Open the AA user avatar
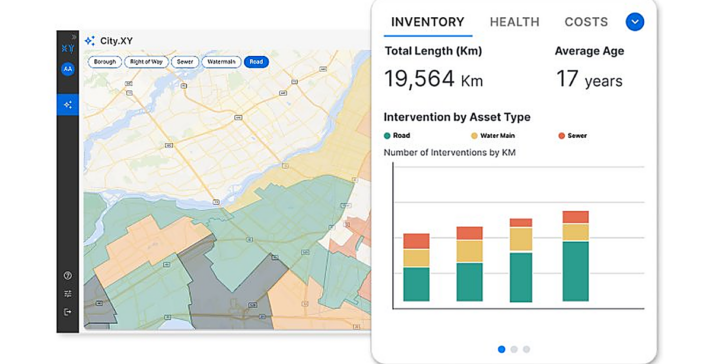The height and width of the screenshot is (364, 712). tap(68, 69)
